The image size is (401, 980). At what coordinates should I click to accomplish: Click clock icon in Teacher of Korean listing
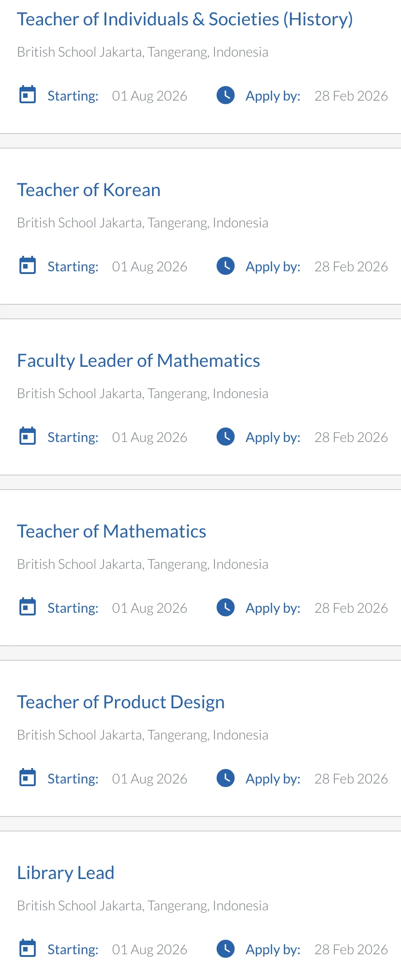coord(225,266)
